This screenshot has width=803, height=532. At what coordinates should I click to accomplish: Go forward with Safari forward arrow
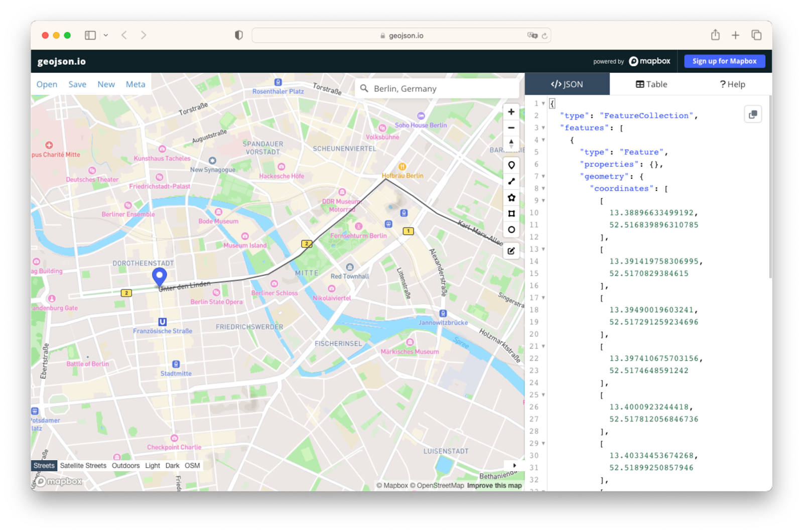(x=144, y=35)
